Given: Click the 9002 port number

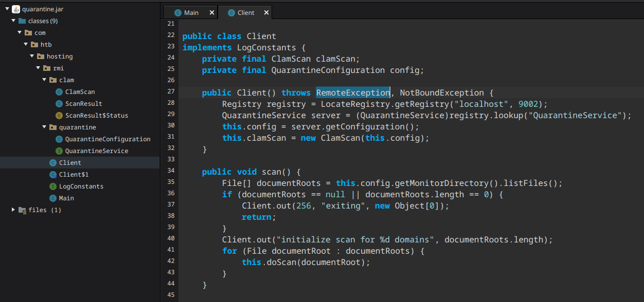Looking at the screenshot, I should [528, 104].
